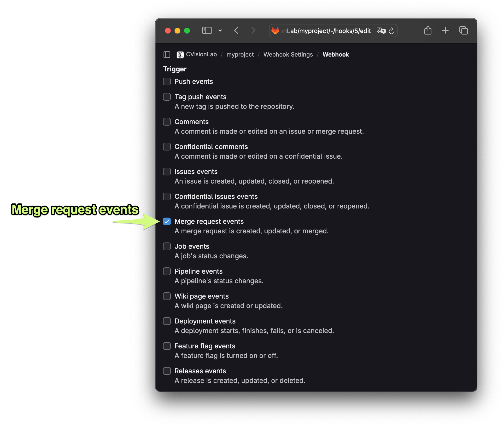The image size is (504, 427).
Task: Toggle the Safari sidebar icon
Action: tap(207, 30)
